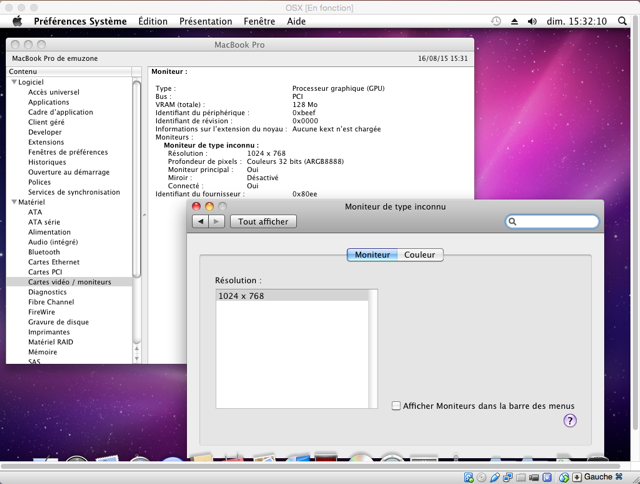
Task: Select Services de synchronisation in sidebar
Action: [x=74, y=192]
